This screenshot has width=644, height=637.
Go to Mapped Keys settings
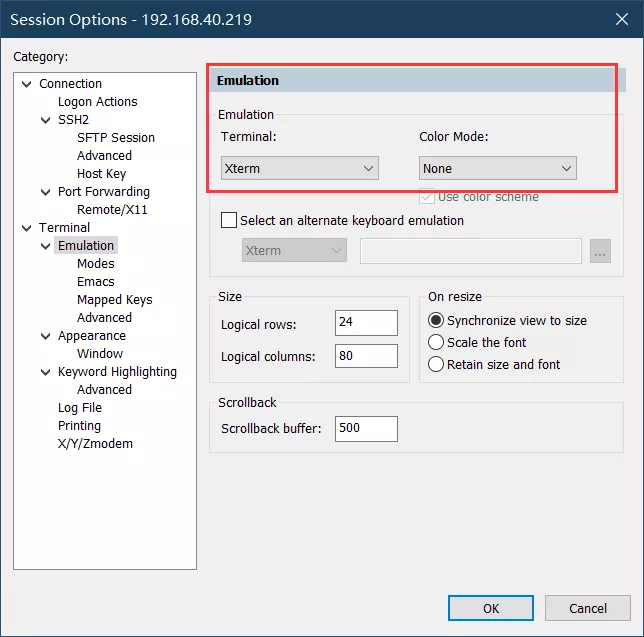(x=114, y=300)
